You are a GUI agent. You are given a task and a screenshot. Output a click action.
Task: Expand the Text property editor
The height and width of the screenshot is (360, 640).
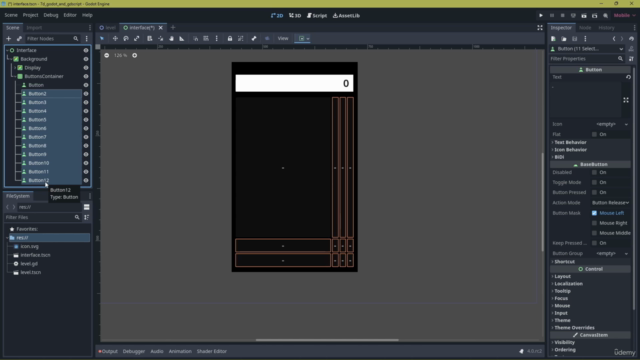click(626, 100)
